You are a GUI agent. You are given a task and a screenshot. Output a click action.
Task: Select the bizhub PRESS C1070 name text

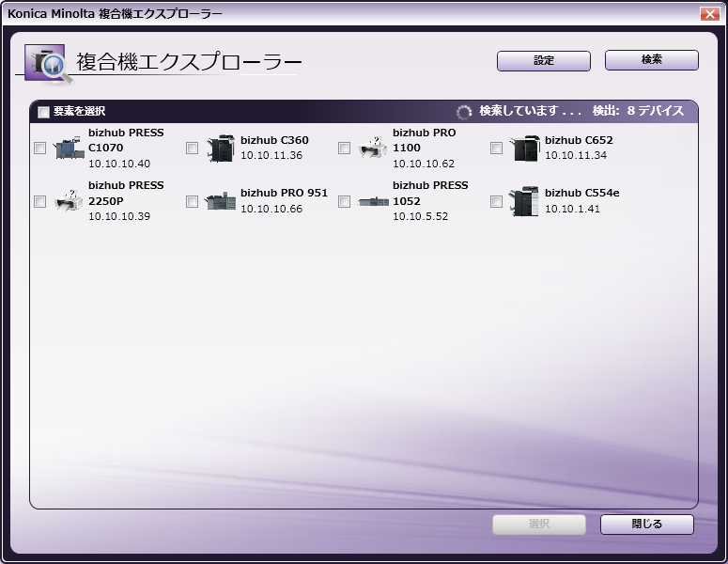[x=126, y=140]
